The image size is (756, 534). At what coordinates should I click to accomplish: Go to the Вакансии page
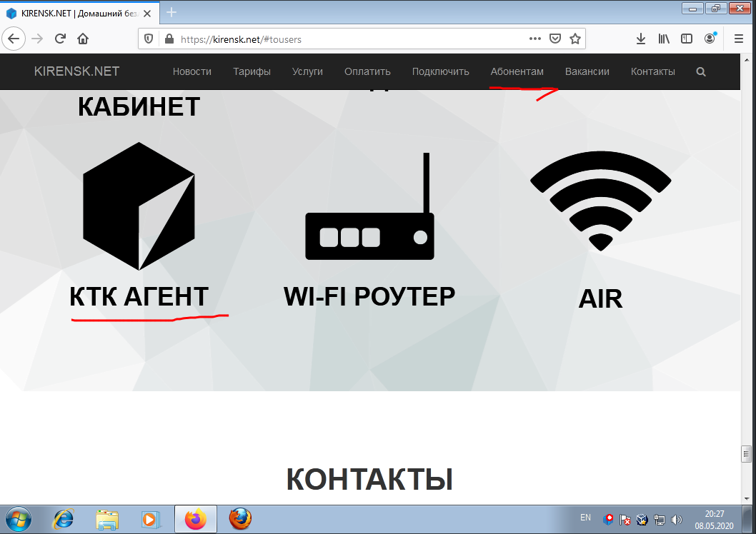point(587,71)
